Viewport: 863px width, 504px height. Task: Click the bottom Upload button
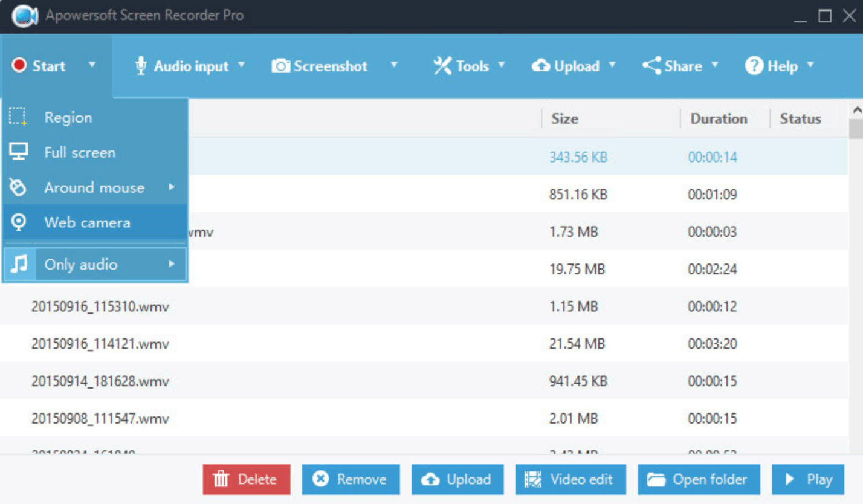(457, 480)
